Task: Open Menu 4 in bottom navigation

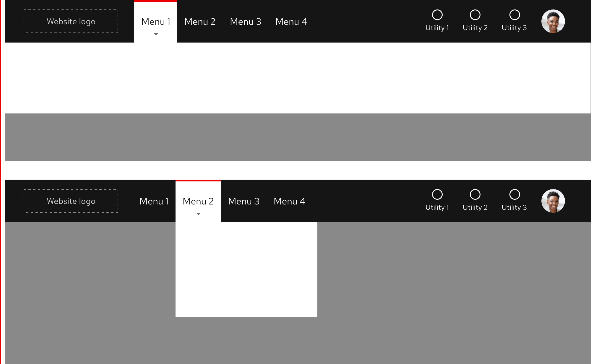Action: (289, 201)
